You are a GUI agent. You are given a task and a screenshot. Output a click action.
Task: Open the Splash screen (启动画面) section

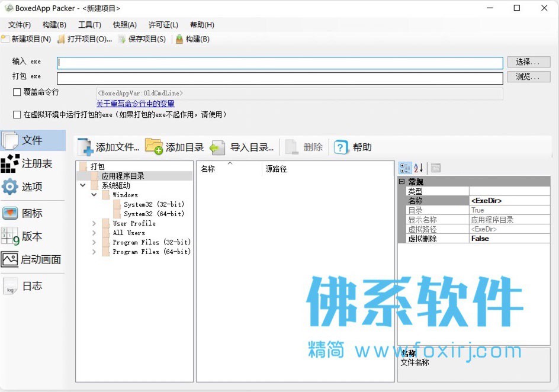coord(31,259)
